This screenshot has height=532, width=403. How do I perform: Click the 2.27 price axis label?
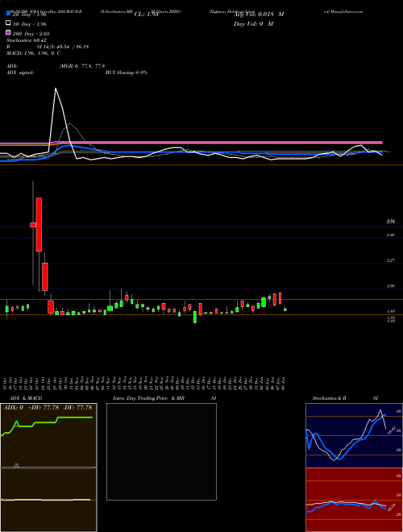tap(391, 260)
